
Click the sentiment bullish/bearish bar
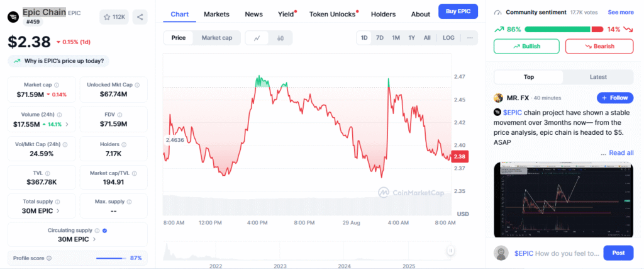pos(564,29)
